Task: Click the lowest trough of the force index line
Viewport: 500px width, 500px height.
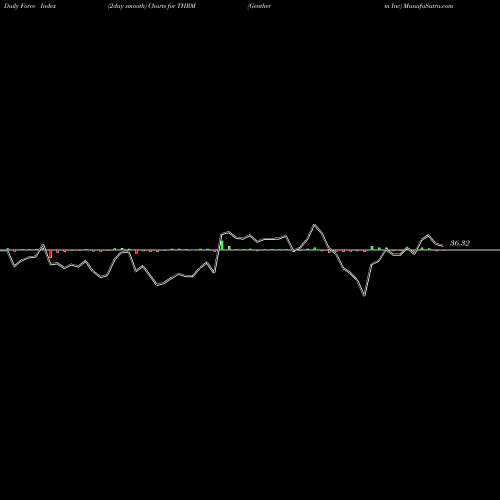Action: click(x=364, y=295)
